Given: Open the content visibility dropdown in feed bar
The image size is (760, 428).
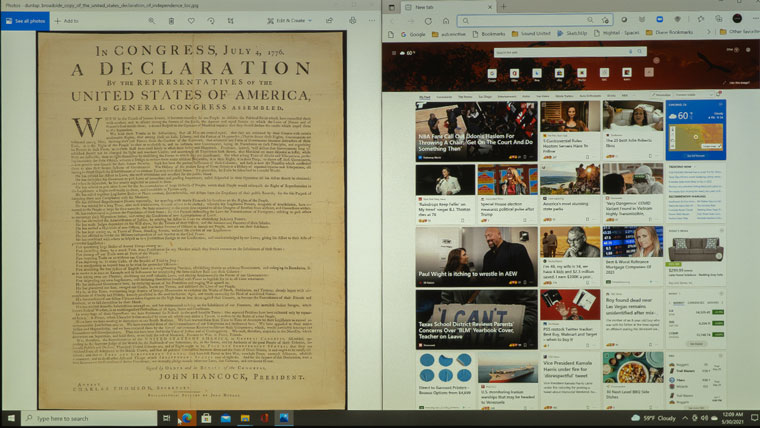Looking at the screenshot, I should click(x=695, y=95).
